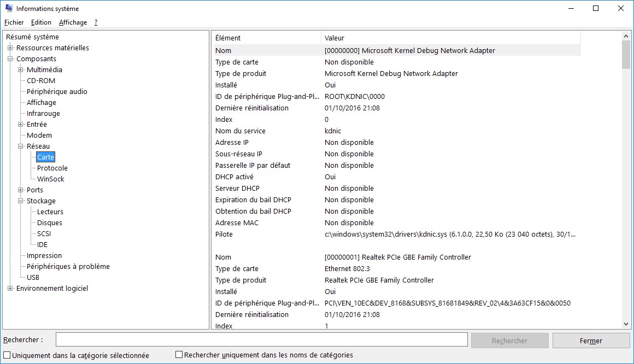The image size is (634, 364).
Task: Expand the Environnement logiciel node
Action: coord(10,289)
